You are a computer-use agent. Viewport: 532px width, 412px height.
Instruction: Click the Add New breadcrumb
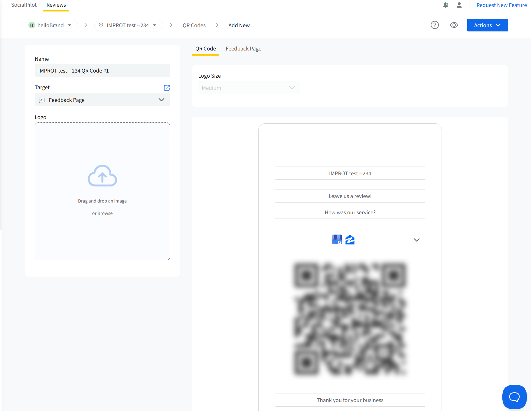[239, 25]
